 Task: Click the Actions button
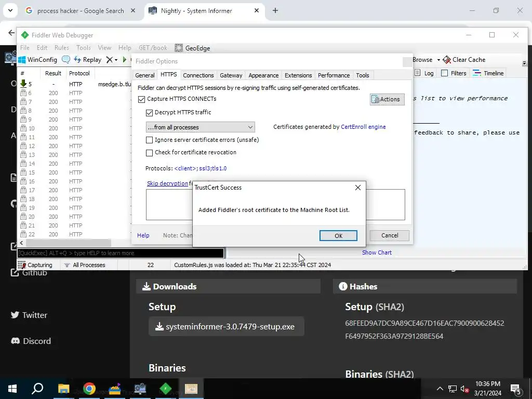pos(387,99)
